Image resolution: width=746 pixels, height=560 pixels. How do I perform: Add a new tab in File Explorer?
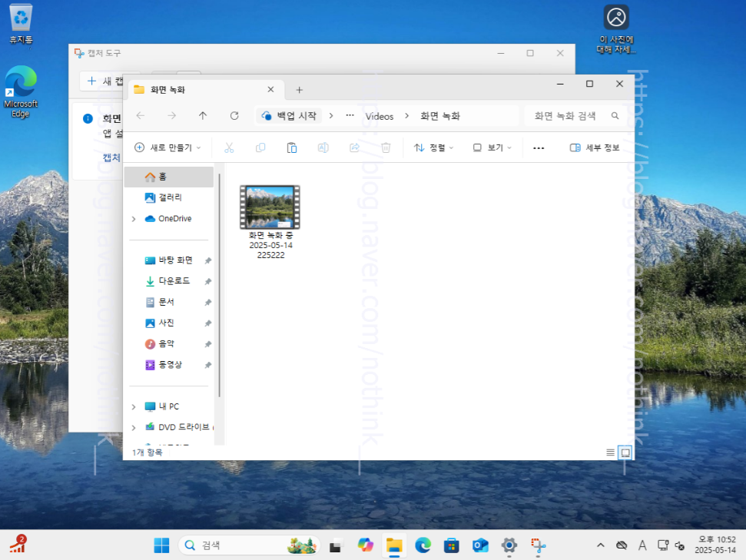300,90
